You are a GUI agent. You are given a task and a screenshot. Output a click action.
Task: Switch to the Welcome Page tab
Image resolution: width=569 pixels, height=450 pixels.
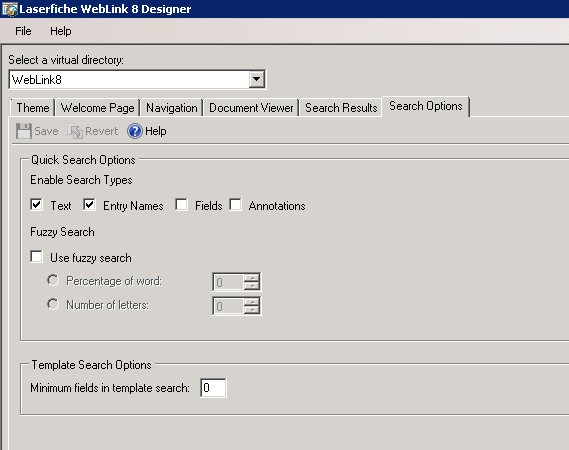[98, 108]
